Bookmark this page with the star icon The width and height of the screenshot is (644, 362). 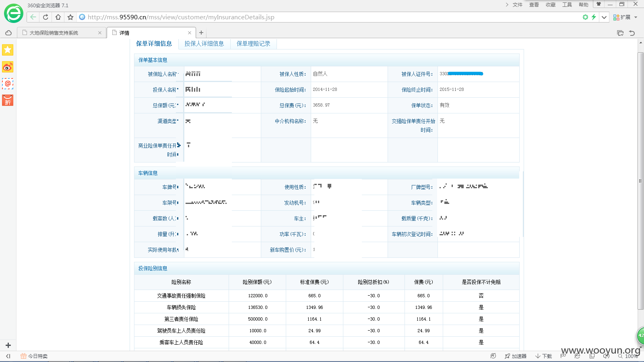70,17
